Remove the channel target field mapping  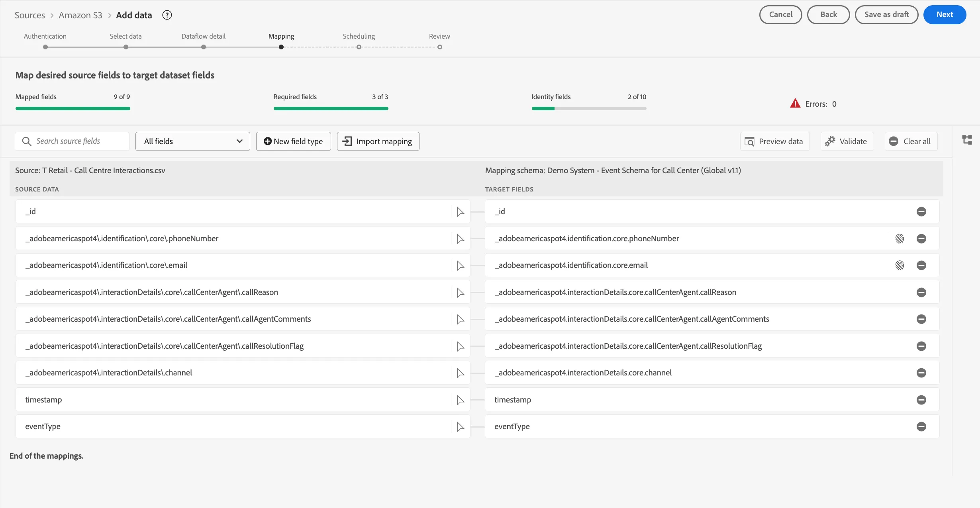tap(921, 373)
